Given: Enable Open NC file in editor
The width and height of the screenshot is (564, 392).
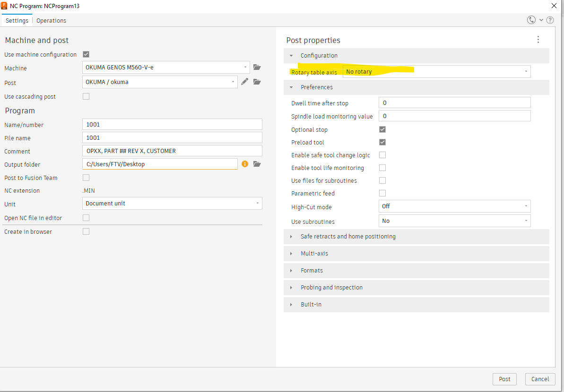Looking at the screenshot, I should [86, 218].
